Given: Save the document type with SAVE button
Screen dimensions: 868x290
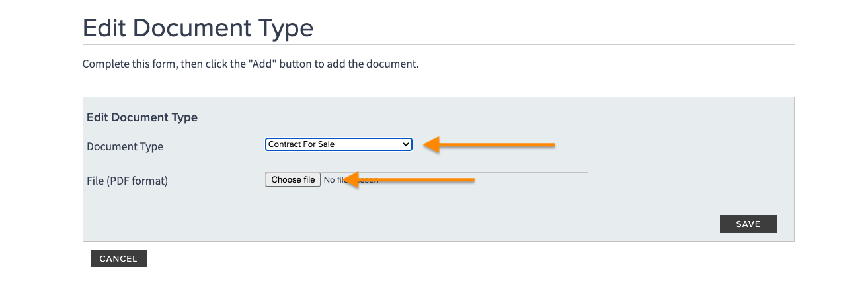Looking at the screenshot, I should [x=748, y=224].
